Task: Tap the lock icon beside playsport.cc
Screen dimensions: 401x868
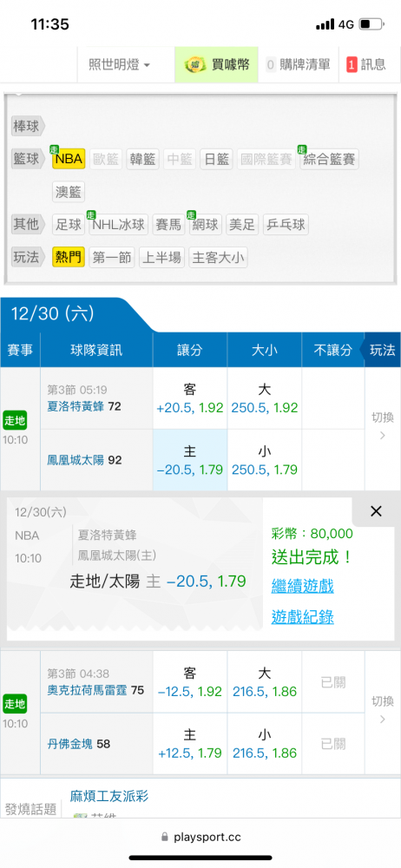Action: click(164, 838)
